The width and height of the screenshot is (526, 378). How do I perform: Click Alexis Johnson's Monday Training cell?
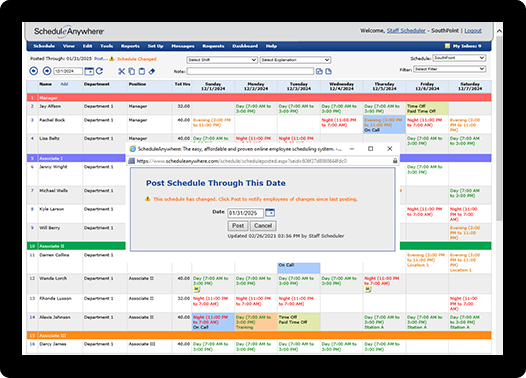point(256,322)
